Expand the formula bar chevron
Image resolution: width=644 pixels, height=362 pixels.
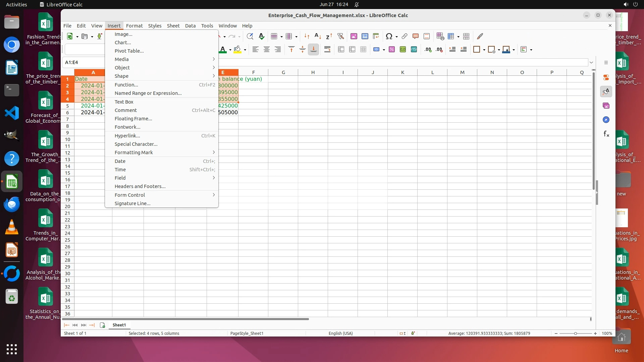click(x=591, y=62)
